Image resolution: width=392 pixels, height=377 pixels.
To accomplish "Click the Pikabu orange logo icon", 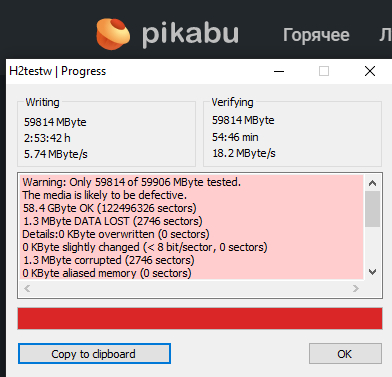I will click(113, 34).
